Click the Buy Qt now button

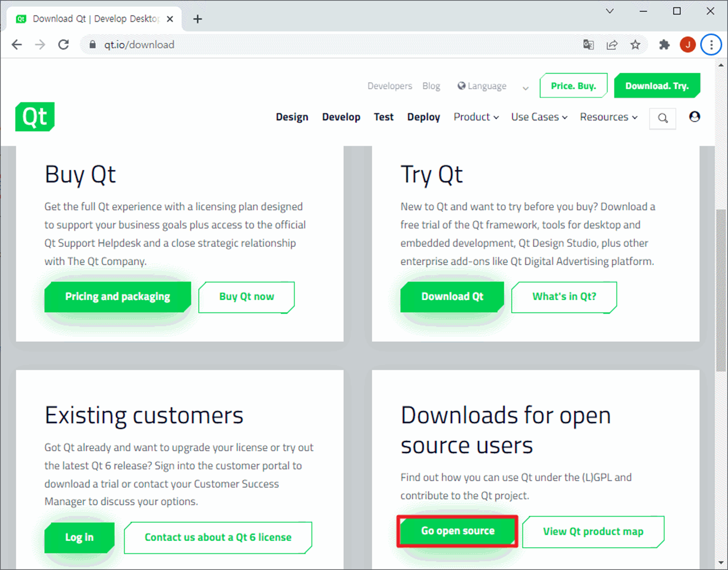pyautogui.click(x=247, y=297)
